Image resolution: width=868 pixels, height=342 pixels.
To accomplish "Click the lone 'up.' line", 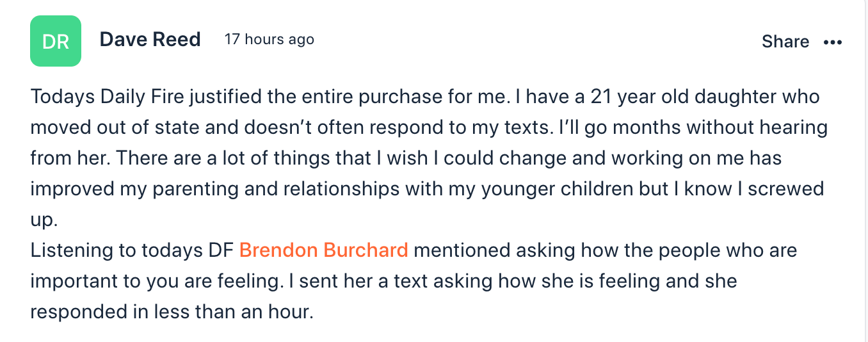I will pos(44,220).
